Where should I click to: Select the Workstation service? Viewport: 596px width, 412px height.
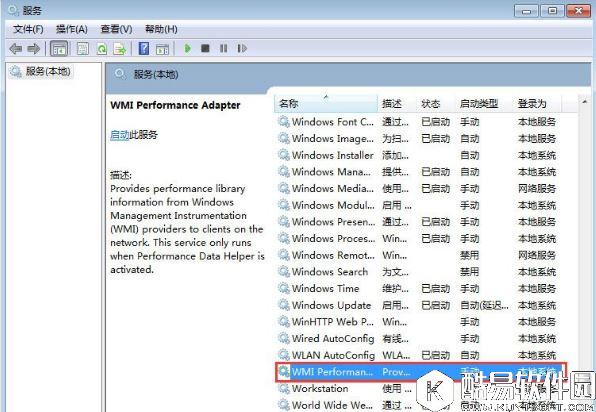[418, 388]
